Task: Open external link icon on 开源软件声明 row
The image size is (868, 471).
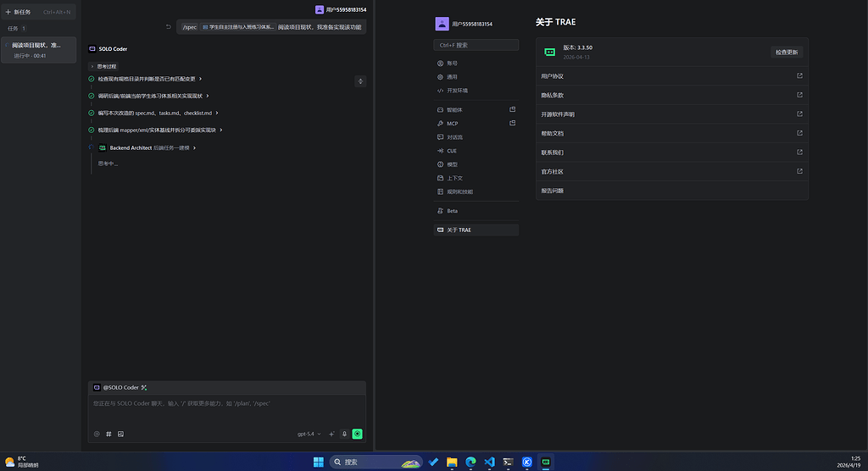Action: (x=799, y=114)
